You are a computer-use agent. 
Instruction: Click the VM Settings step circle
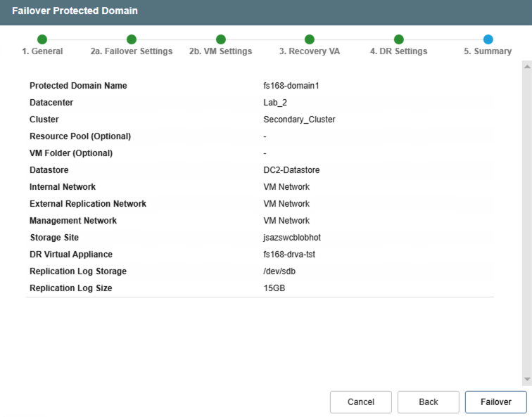[220, 39]
